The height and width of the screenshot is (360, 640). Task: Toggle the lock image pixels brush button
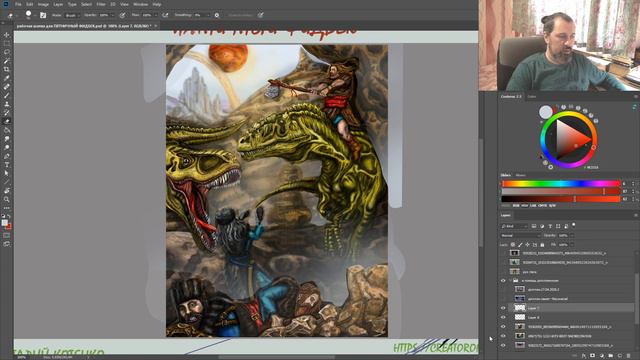(x=520, y=244)
